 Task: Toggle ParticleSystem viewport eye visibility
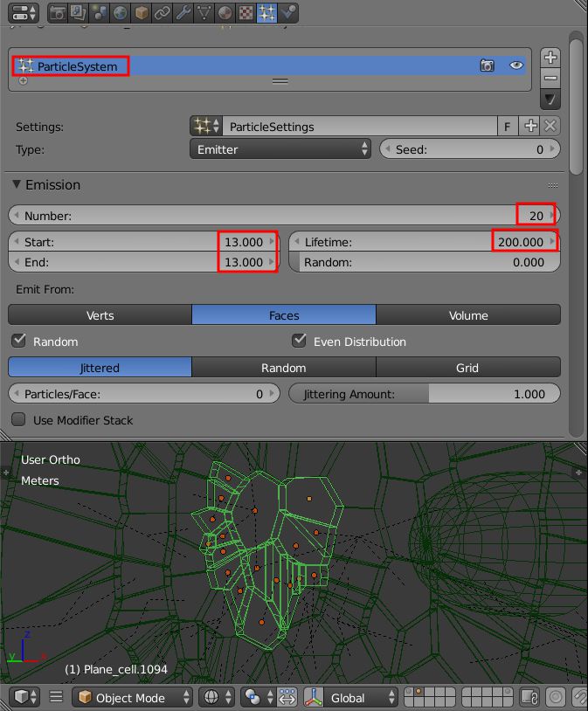[515, 66]
